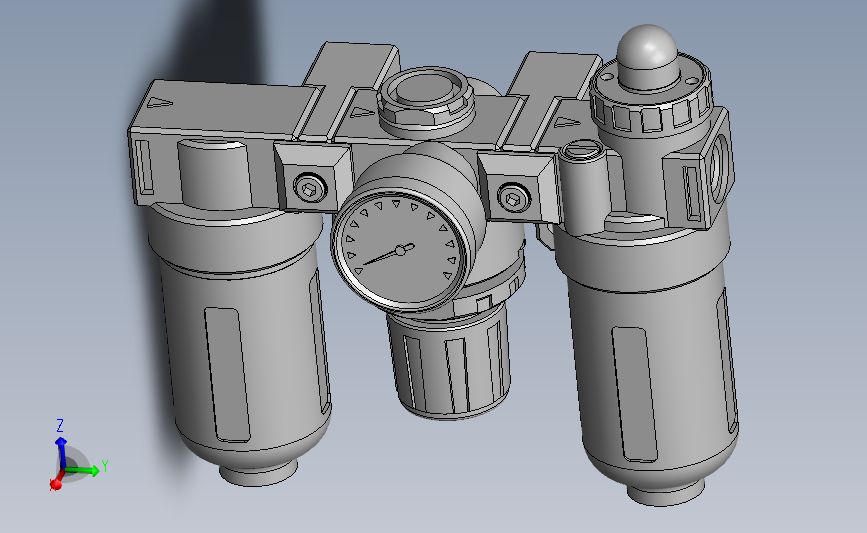Select the front sight window on left bowl
This screenshot has width=867, height=533.
point(227,375)
